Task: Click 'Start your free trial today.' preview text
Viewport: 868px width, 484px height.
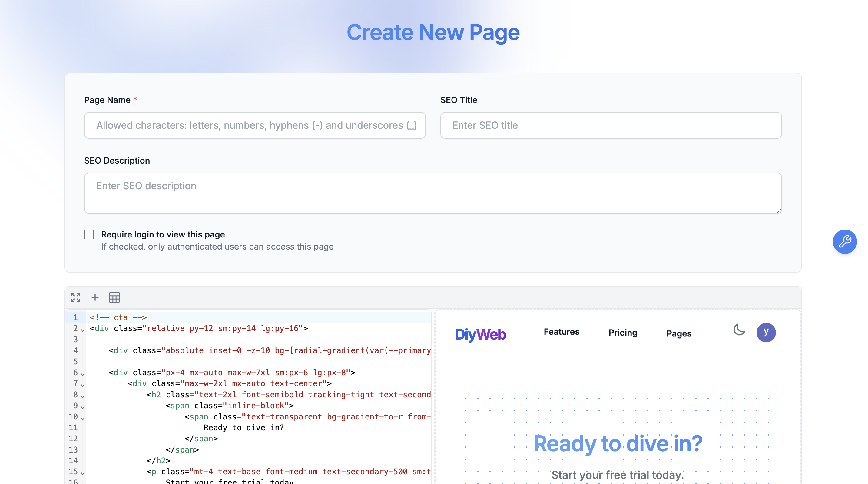Action: [617, 475]
